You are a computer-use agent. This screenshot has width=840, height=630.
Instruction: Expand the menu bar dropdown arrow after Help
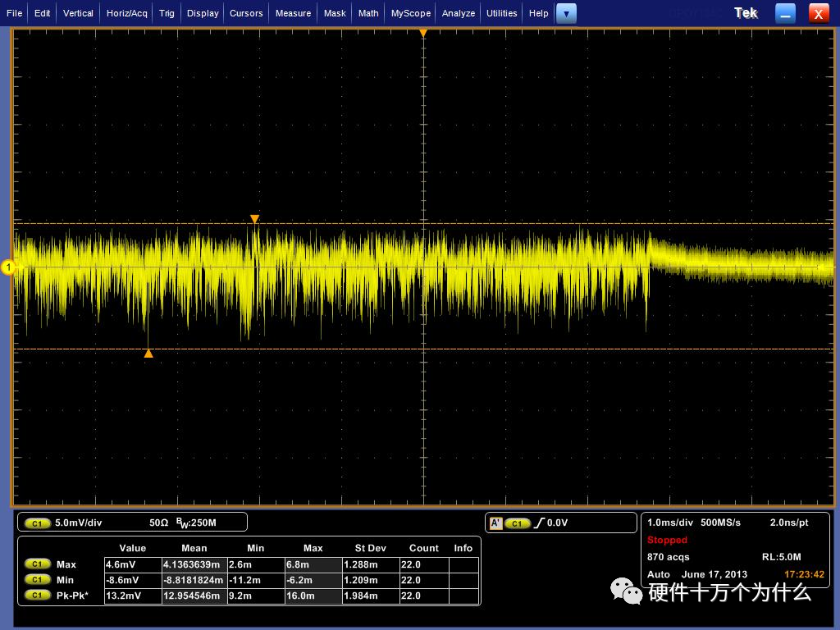566,13
